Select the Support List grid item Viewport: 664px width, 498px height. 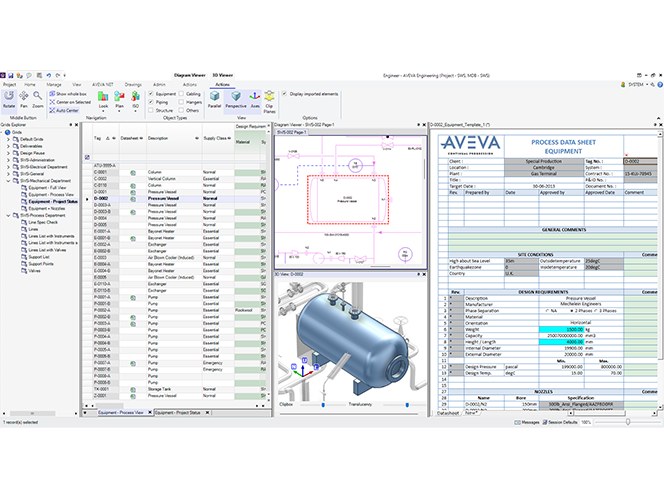pos(39,257)
